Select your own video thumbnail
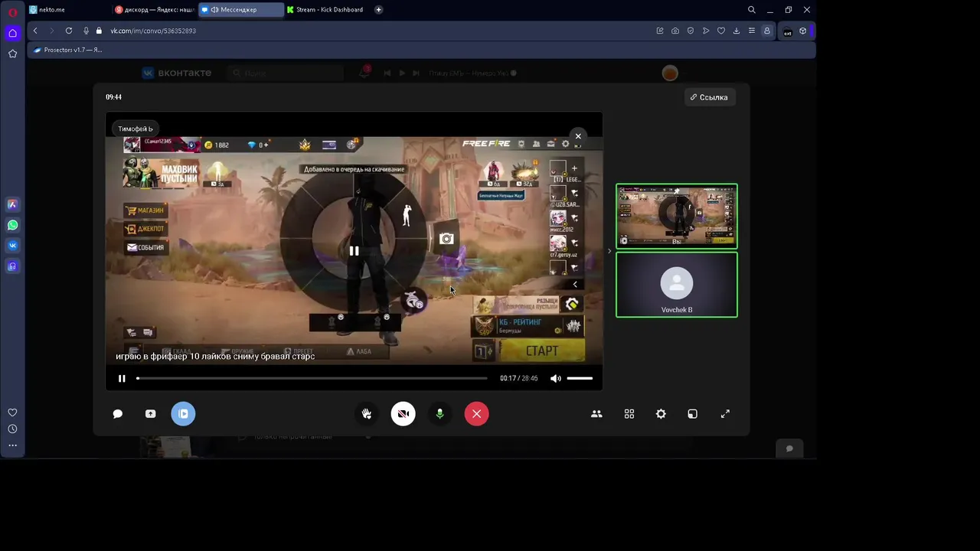 pos(677,217)
